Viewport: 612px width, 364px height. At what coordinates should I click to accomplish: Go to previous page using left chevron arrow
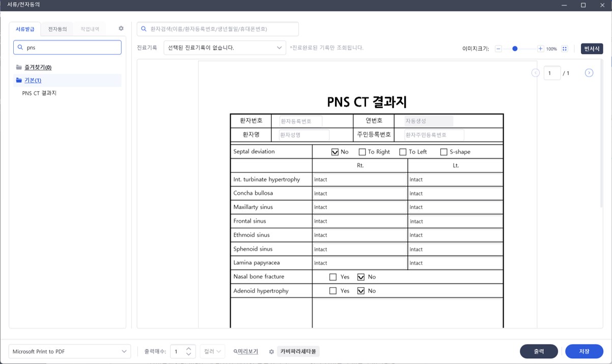tap(535, 73)
